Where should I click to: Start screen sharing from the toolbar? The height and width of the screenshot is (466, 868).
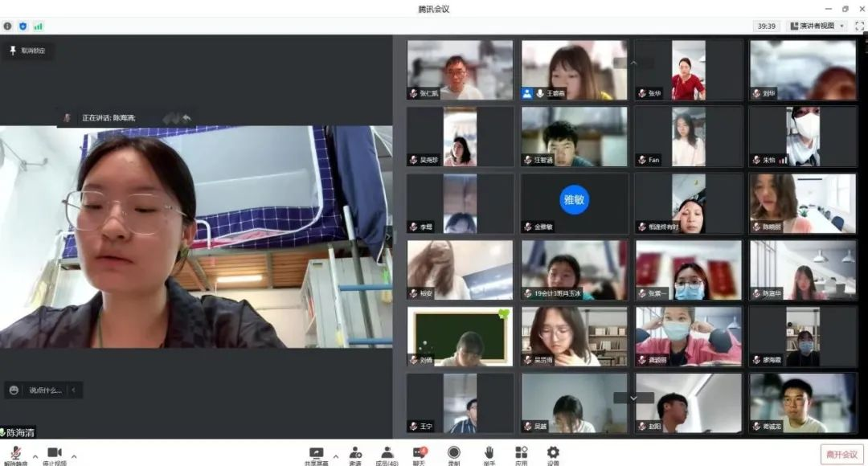[316, 454]
